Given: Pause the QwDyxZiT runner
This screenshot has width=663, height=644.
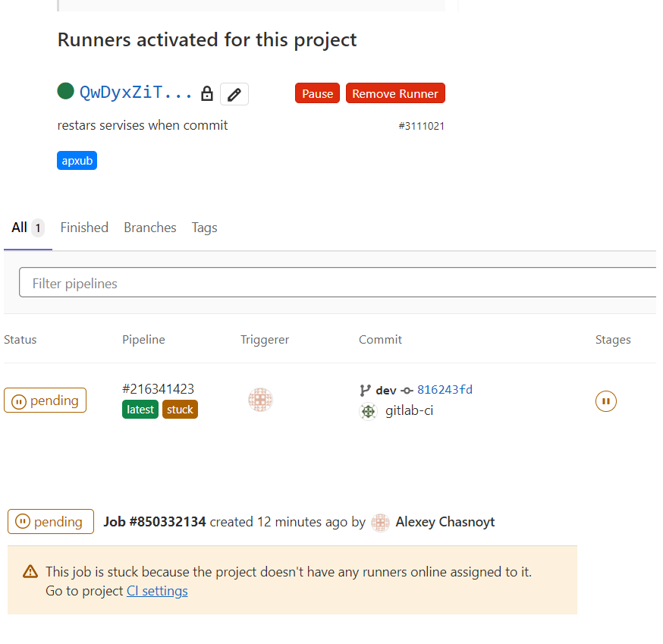Looking at the screenshot, I should pos(317,93).
